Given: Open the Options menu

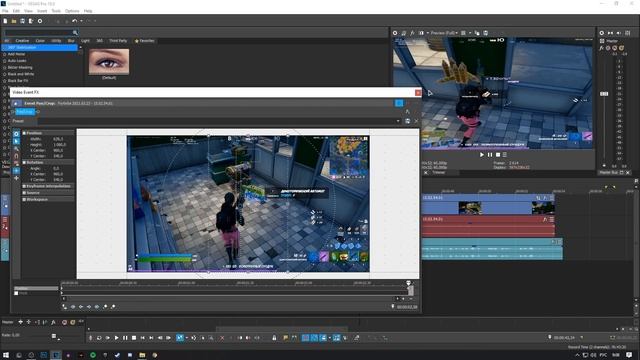Looking at the screenshot, I should 72,11.
